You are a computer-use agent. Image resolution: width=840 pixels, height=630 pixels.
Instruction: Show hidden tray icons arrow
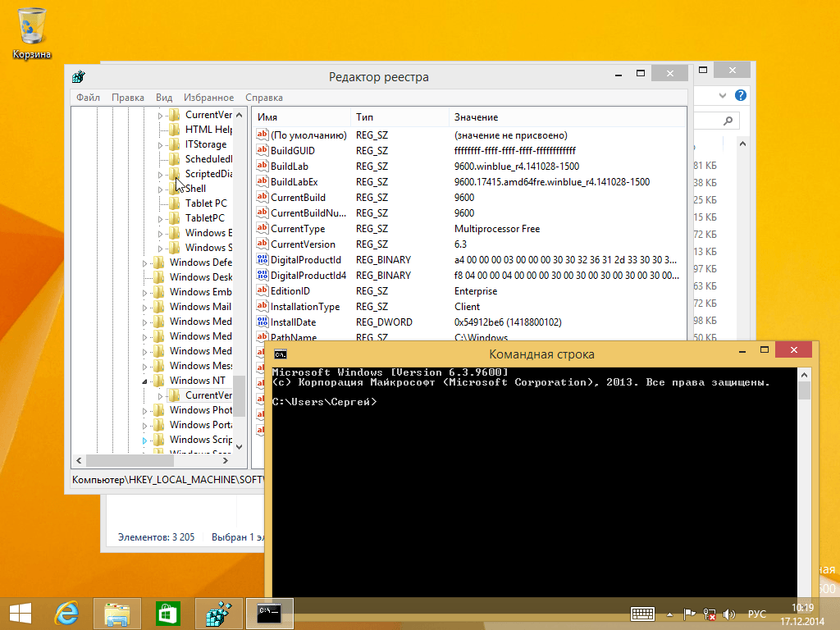coord(669,614)
